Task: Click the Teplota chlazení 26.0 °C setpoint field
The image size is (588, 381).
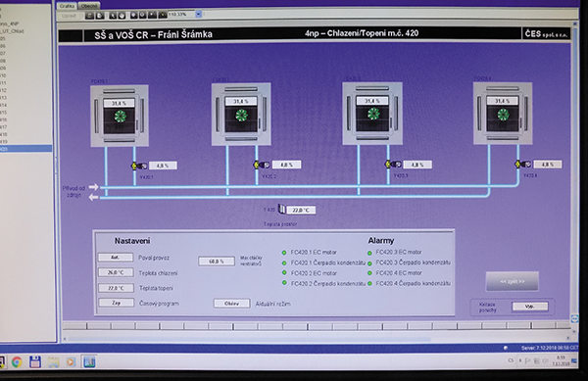Action: 116,272
